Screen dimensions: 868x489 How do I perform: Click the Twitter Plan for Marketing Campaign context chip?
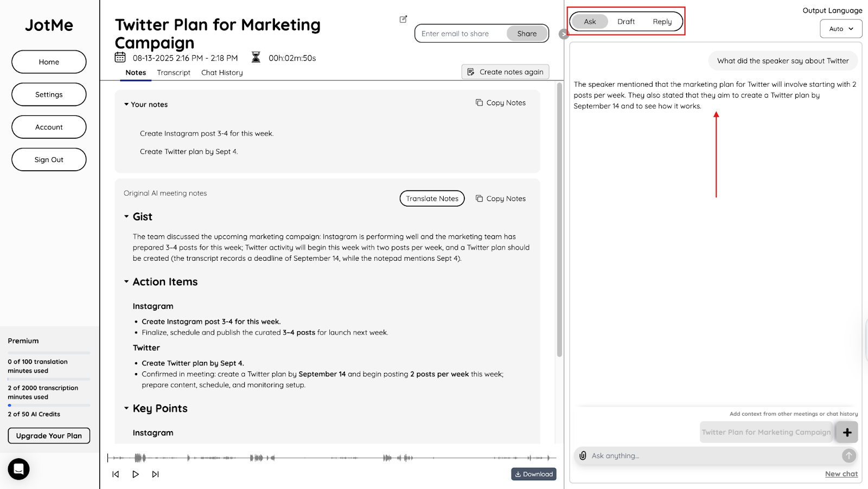click(x=766, y=432)
